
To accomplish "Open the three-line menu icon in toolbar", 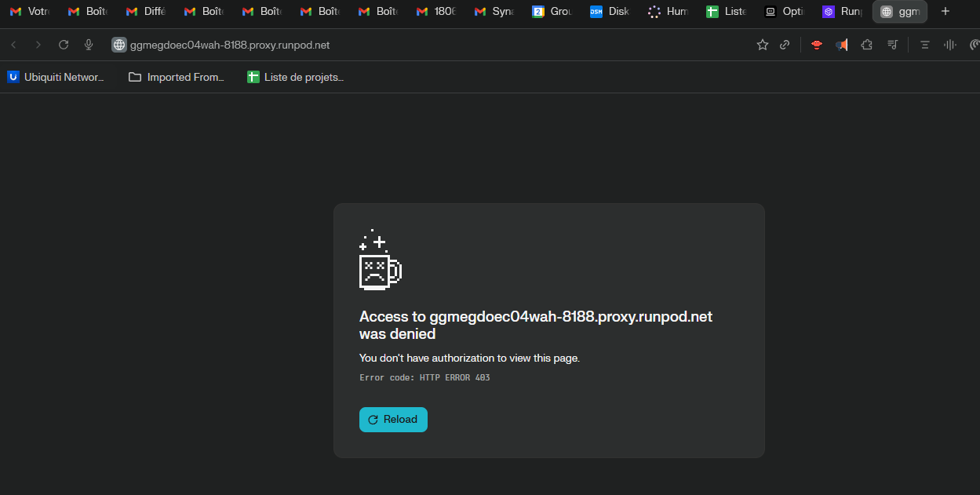I will pos(924,45).
